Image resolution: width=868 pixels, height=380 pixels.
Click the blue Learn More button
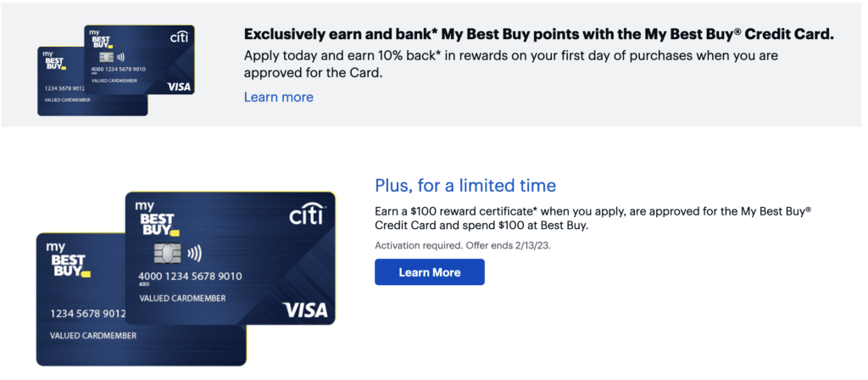coord(430,272)
